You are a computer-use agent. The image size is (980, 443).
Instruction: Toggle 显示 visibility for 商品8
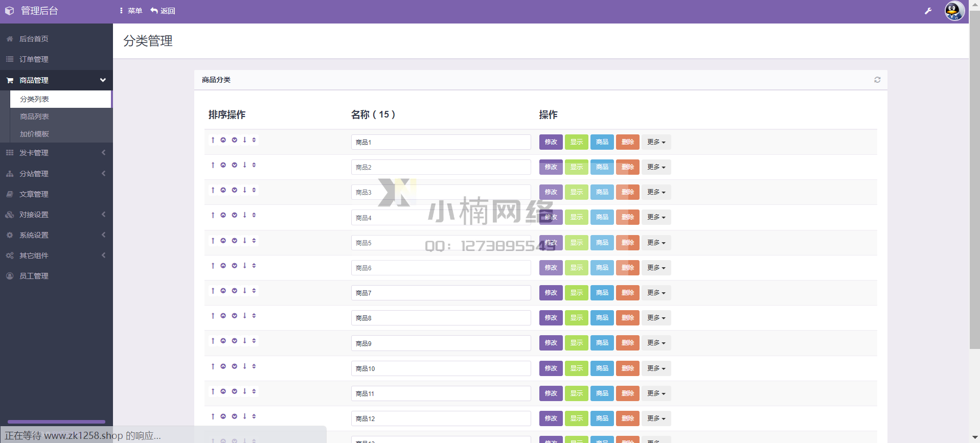(577, 318)
